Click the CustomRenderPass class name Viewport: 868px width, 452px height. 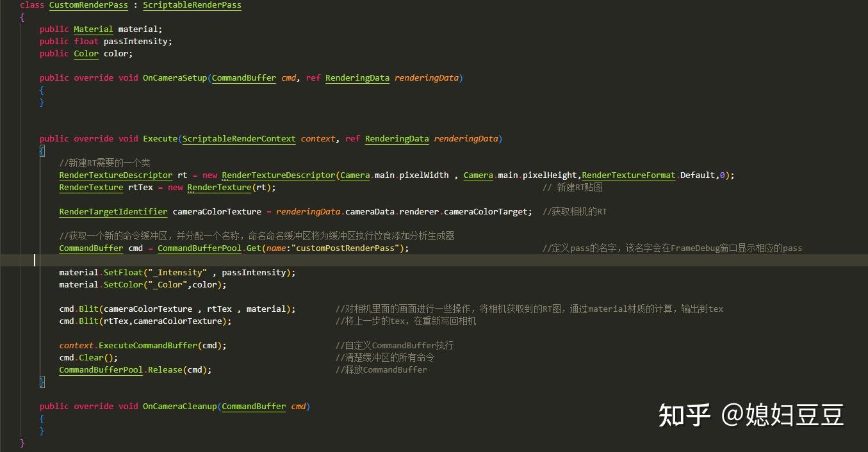coord(88,5)
